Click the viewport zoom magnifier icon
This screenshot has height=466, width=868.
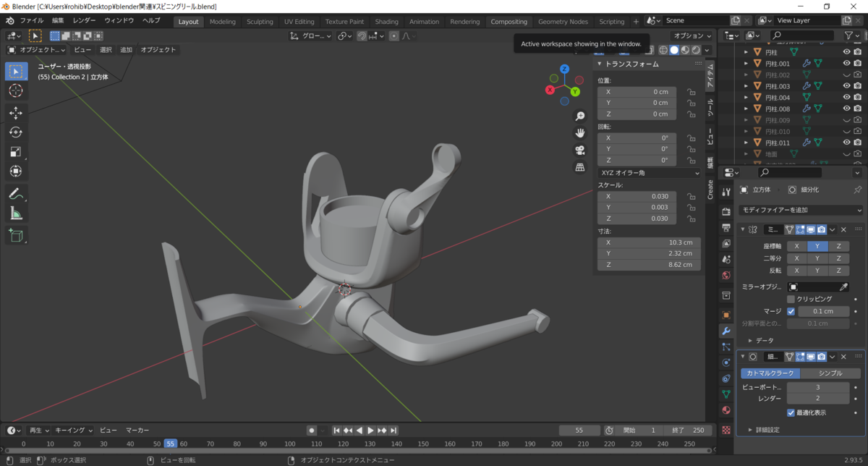click(579, 116)
